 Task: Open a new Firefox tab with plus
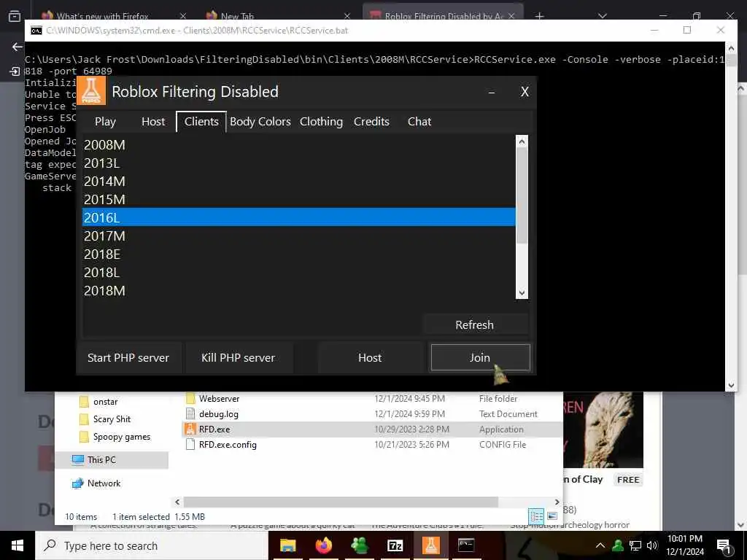click(539, 16)
